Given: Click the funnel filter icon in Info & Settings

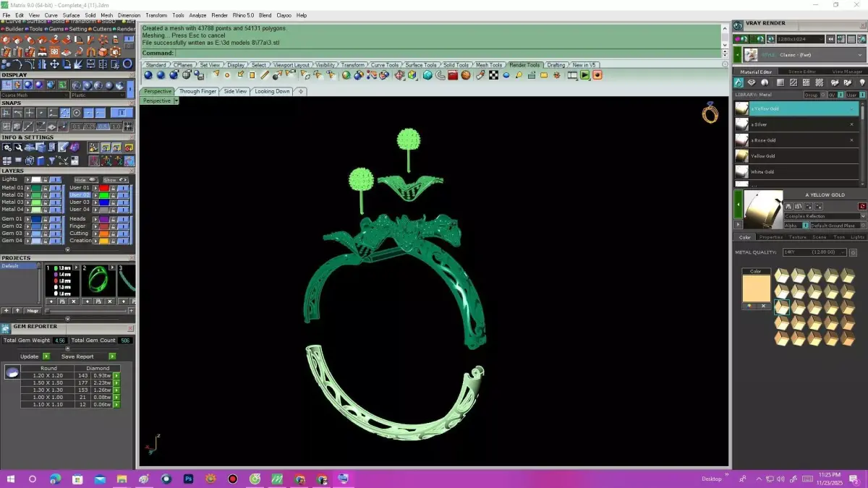Looking at the screenshot, I should pos(51,160).
